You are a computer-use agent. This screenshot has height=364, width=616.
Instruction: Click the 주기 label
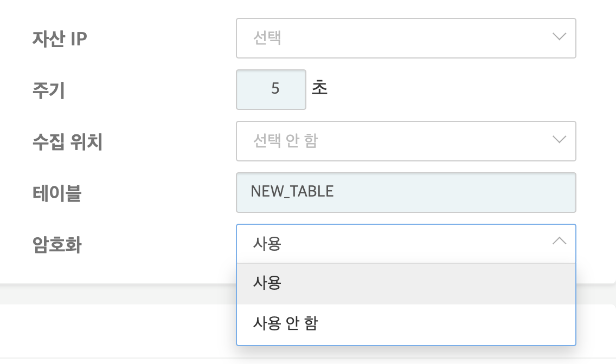(x=49, y=90)
